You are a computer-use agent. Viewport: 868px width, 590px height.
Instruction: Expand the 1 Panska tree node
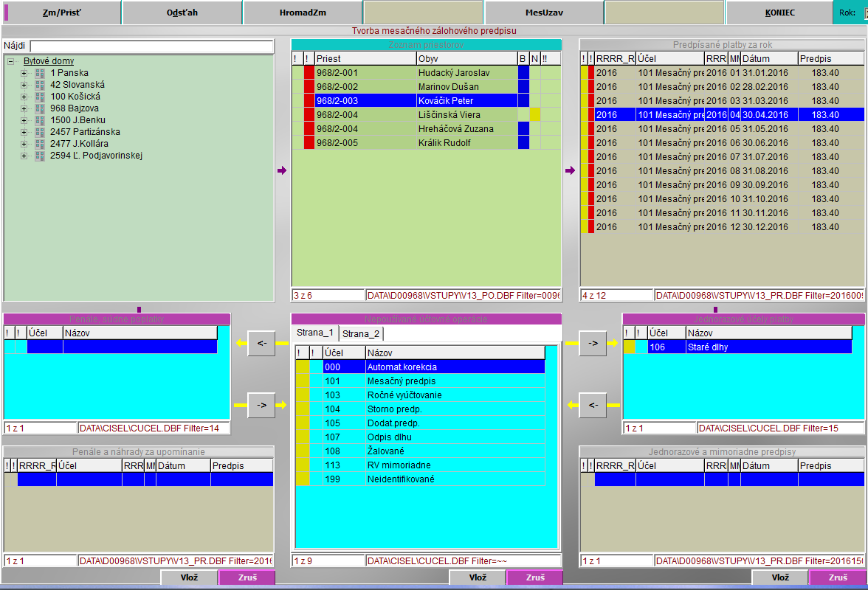click(24, 73)
